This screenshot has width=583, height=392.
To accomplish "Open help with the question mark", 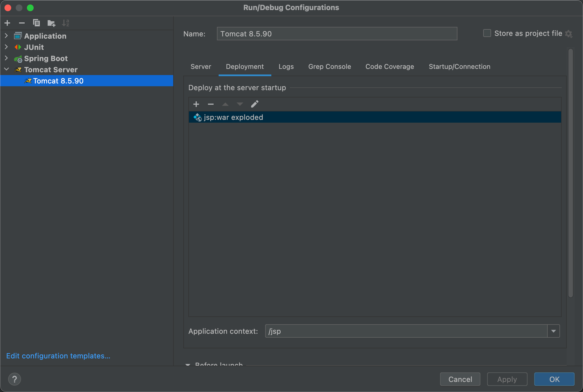I will coord(15,379).
